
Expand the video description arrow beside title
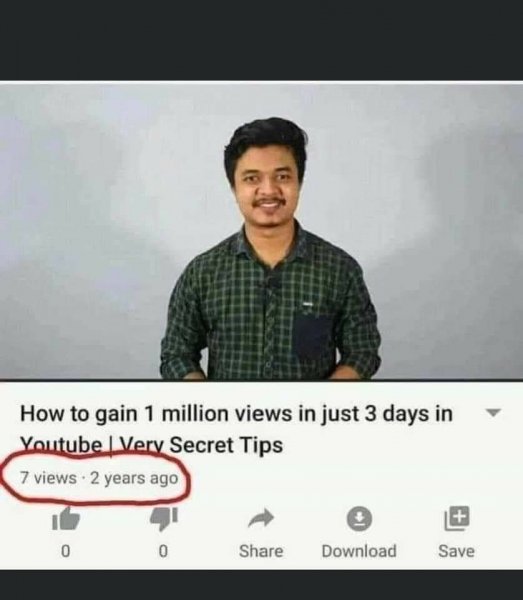pyautogui.click(x=493, y=413)
